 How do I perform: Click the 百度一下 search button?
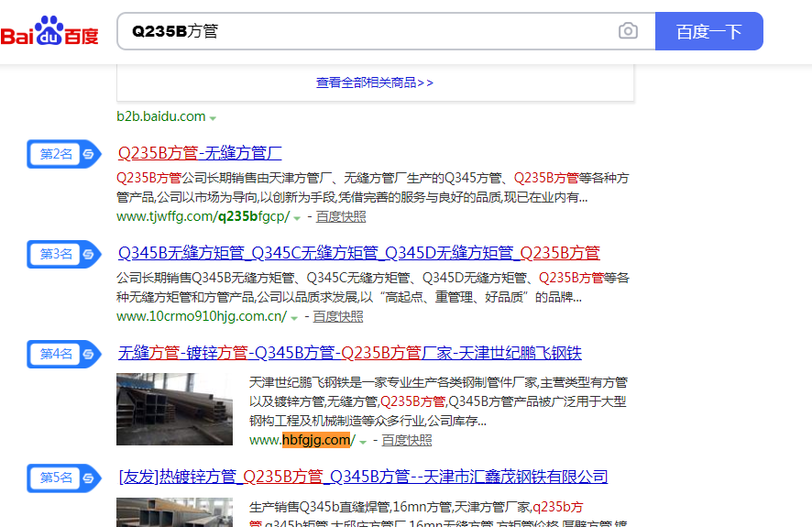point(709,31)
